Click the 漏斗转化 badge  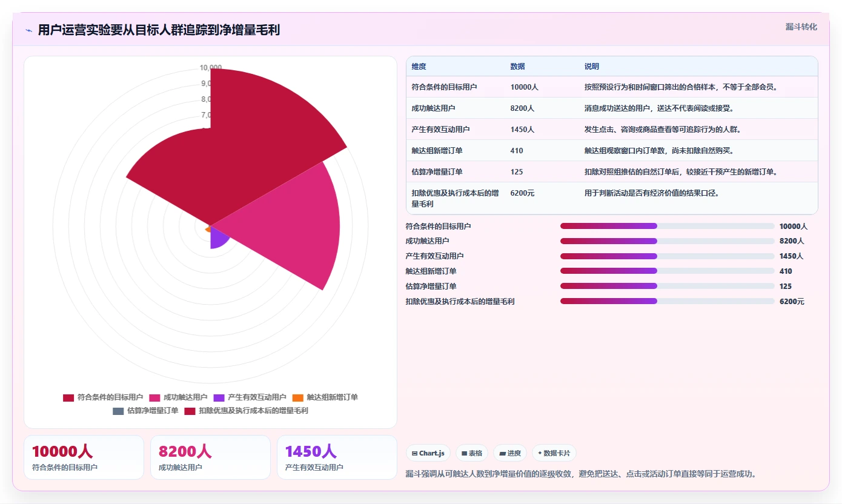coord(801,27)
